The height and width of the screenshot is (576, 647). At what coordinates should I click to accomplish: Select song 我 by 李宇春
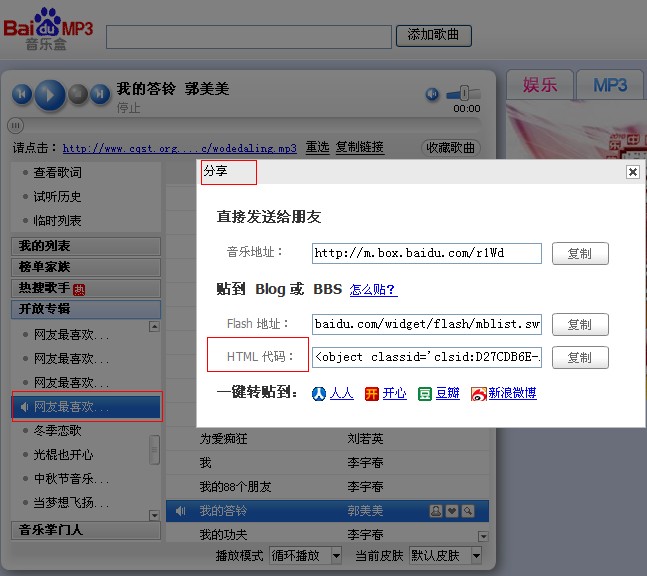327,463
